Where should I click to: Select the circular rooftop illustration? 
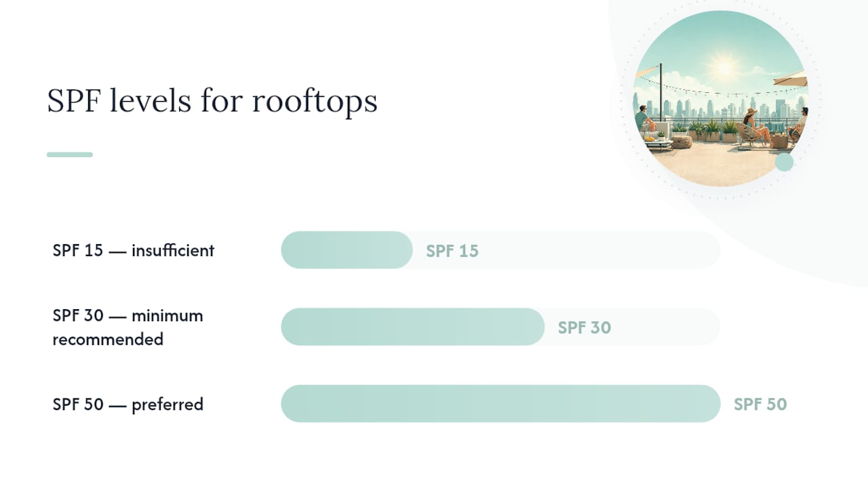(720, 98)
